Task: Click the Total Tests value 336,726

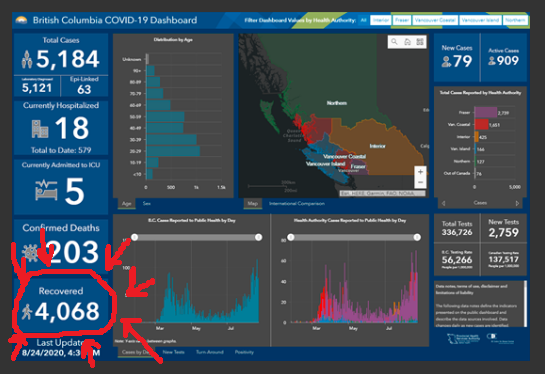Action: point(457,232)
